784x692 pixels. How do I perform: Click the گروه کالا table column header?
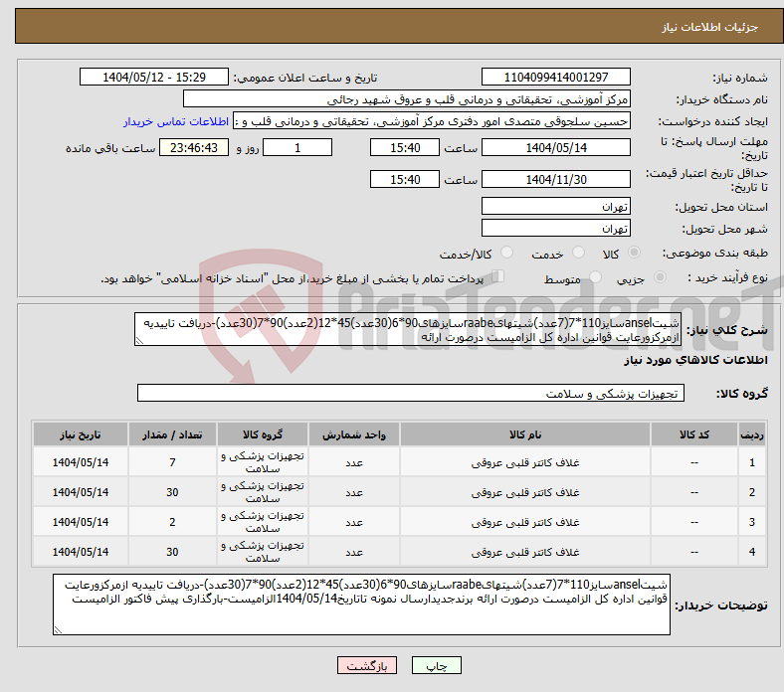pos(263,434)
